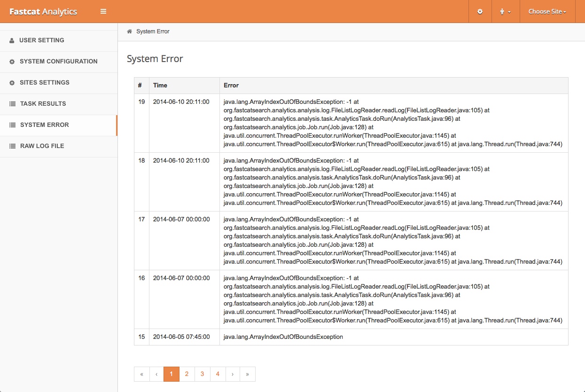This screenshot has height=392, width=585.
Task: Toggle the hamburger sidebar menu icon
Action: point(103,11)
